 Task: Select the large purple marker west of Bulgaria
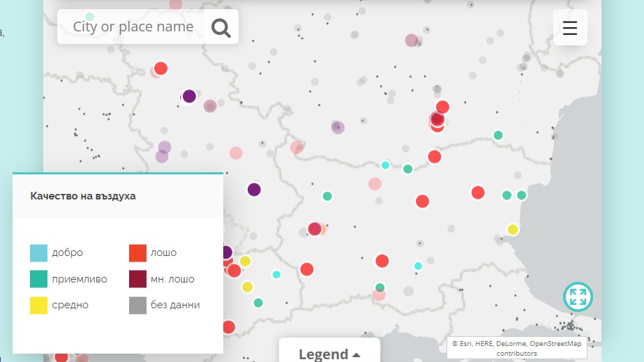254,190
